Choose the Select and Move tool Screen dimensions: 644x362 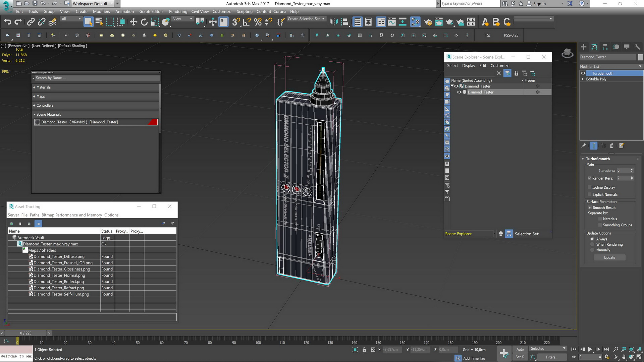click(133, 22)
